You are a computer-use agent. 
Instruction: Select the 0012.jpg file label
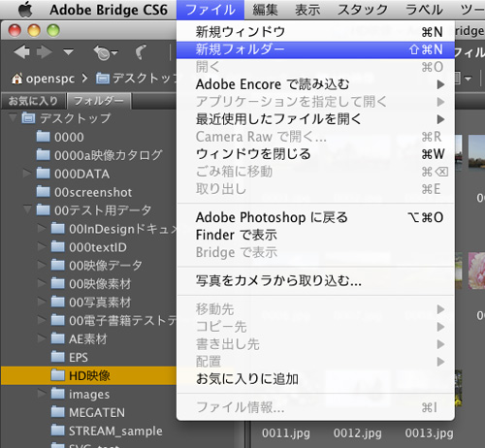click(x=358, y=433)
